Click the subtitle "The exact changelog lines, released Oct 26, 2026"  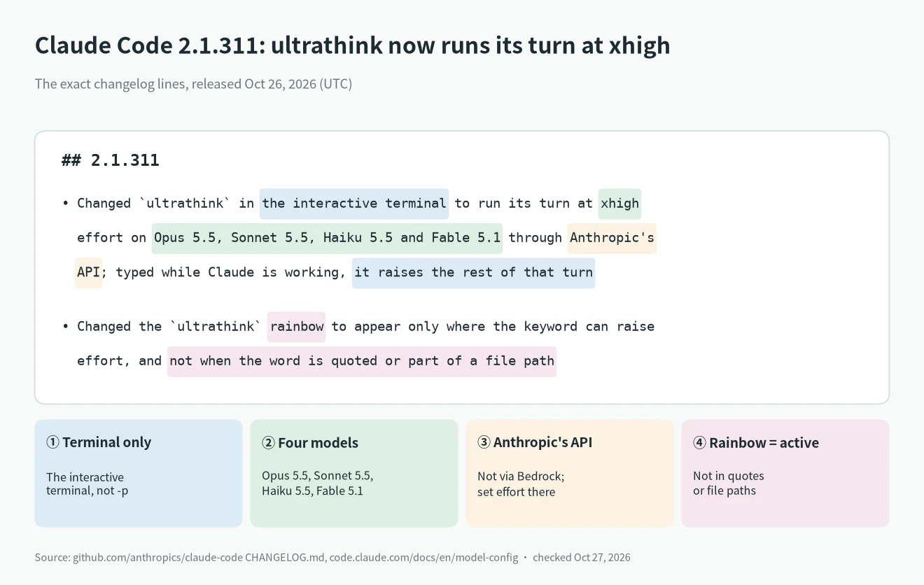coord(193,84)
